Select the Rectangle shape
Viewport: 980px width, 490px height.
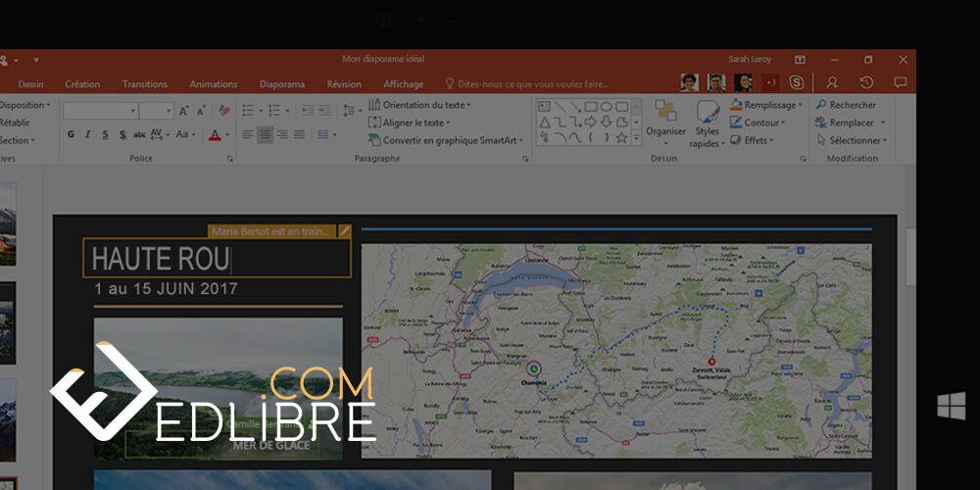click(x=591, y=106)
